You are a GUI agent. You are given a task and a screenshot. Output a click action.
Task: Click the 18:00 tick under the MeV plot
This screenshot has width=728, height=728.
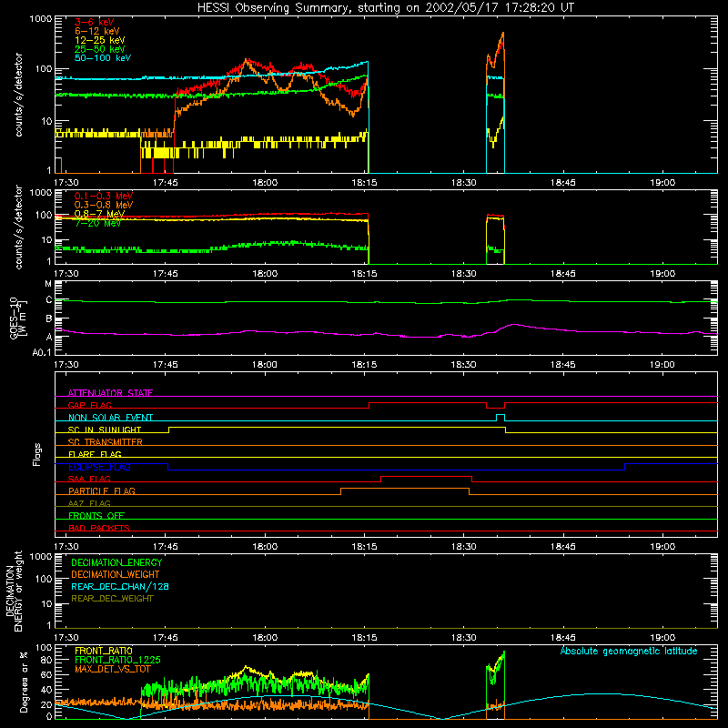pos(265,274)
